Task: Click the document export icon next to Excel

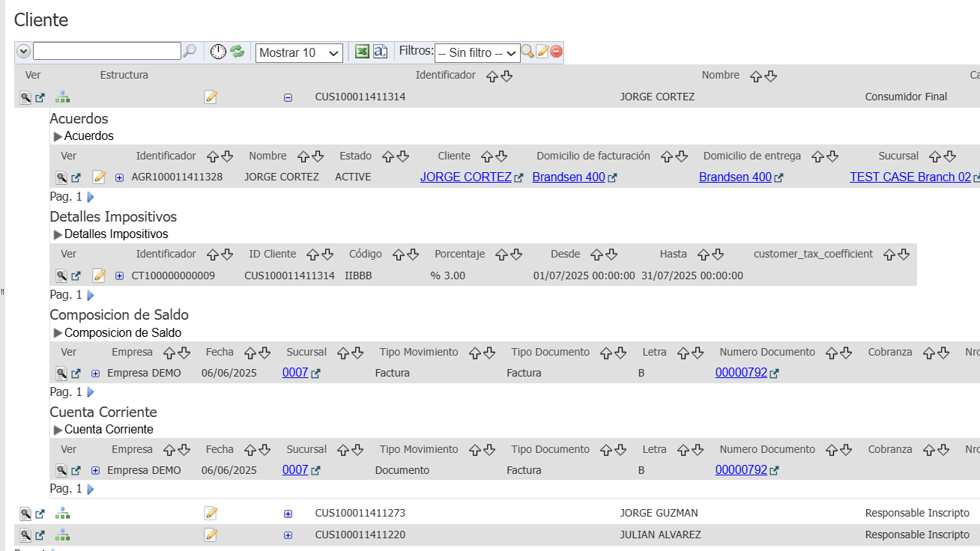Action: click(380, 51)
